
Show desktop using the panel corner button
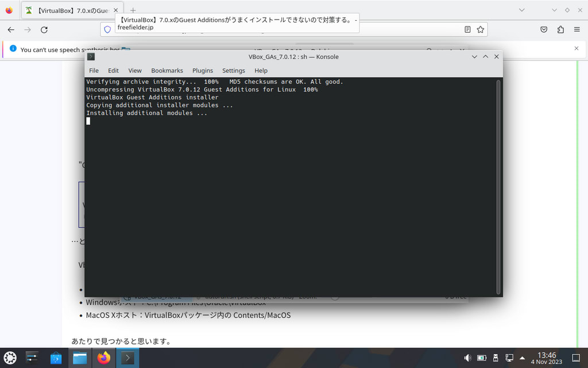(576, 358)
